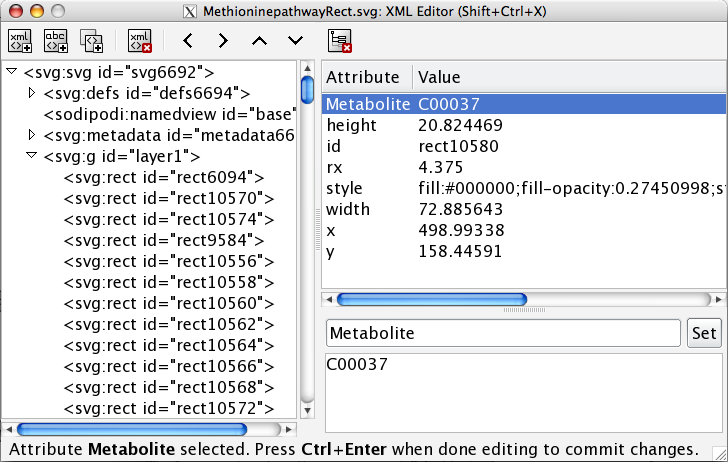Click the new text node icon
This screenshot has height=462, width=728.
click(x=56, y=41)
